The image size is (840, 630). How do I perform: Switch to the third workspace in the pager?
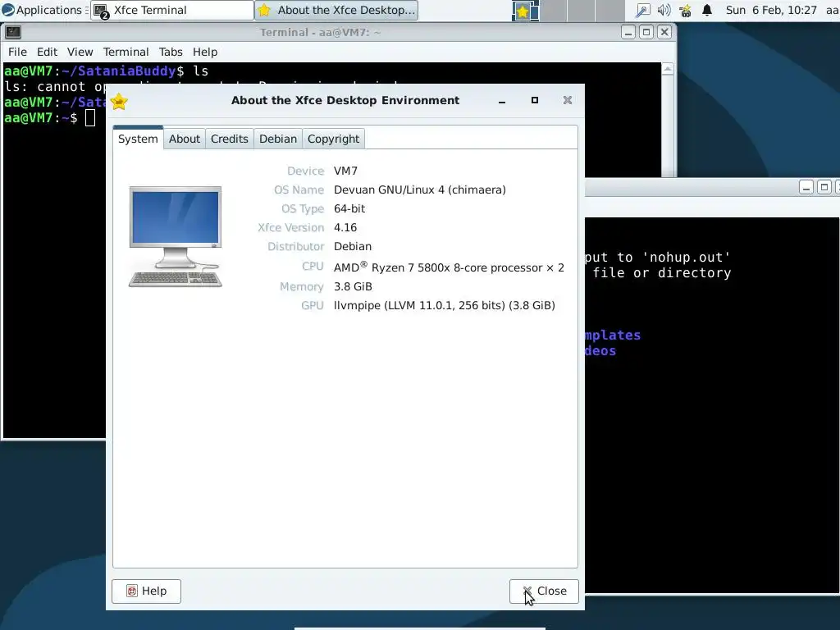[x=582, y=11]
